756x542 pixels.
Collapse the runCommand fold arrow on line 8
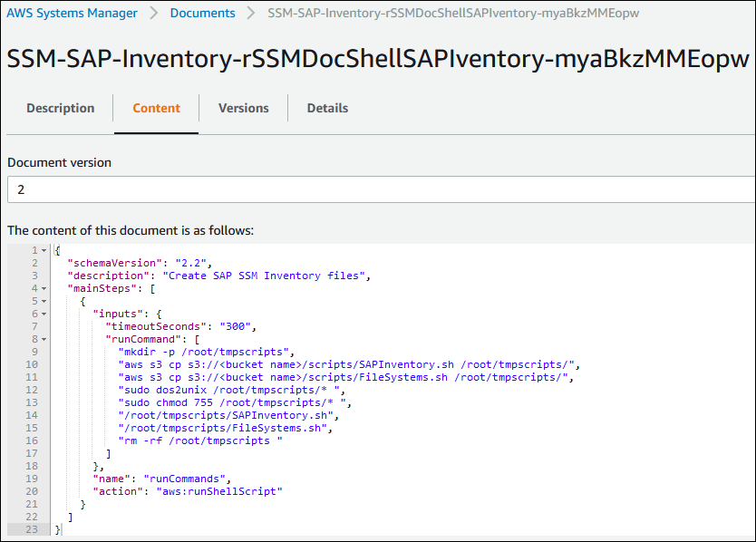pos(44,339)
